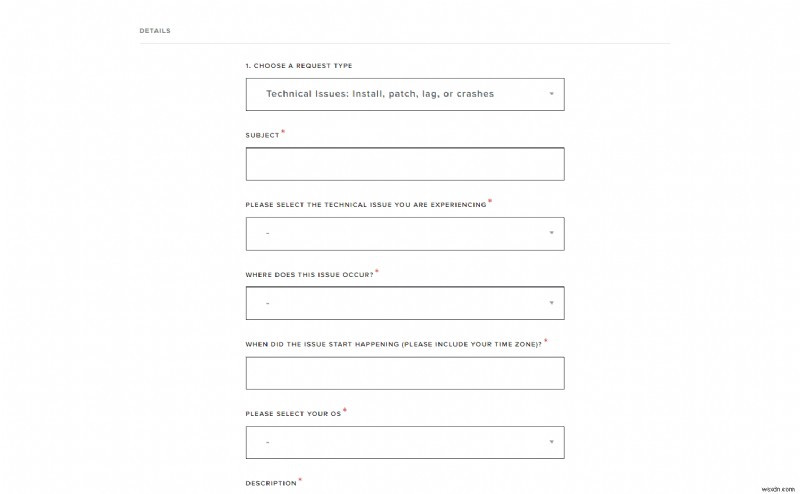Click the technical issue dropdown's dash placeholder
The image size is (800, 494).
pyautogui.click(x=268, y=234)
